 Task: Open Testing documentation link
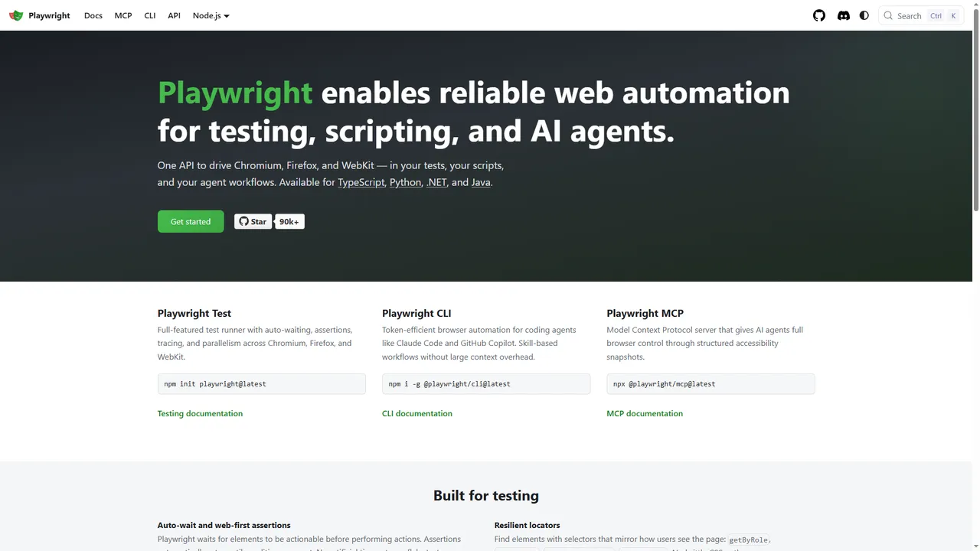[x=200, y=413]
